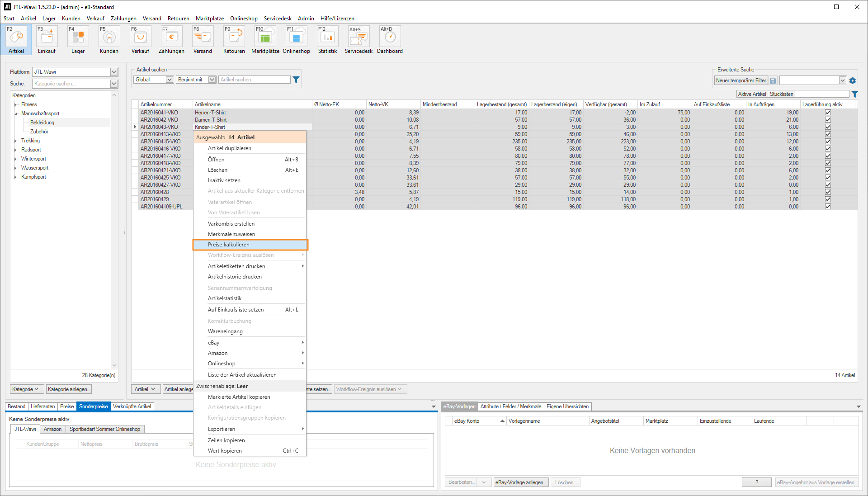Open the Kategorie suchen dropdown
Screen dimensions: 868x496
[114, 84]
